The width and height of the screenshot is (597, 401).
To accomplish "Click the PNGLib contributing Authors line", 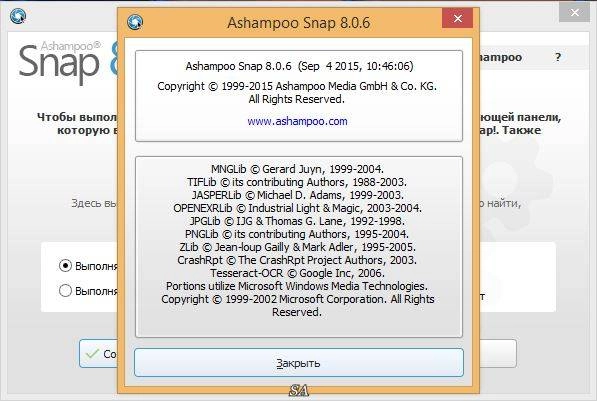I will tap(297, 234).
